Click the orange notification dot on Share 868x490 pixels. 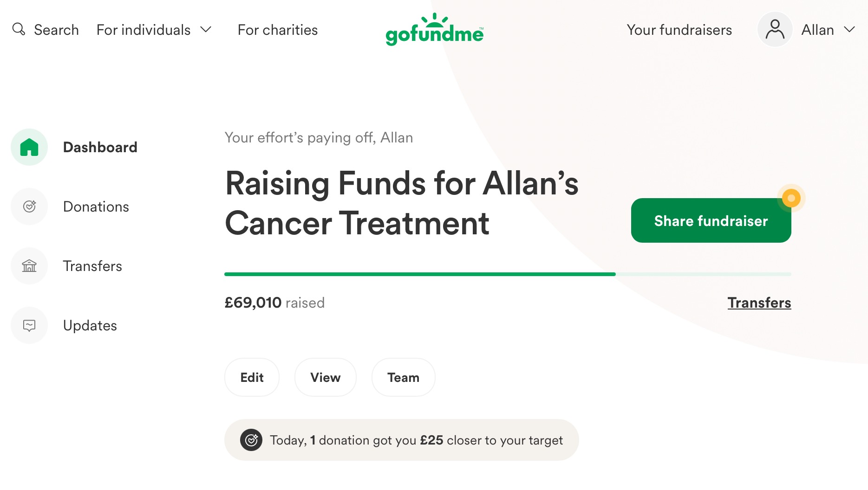click(791, 198)
